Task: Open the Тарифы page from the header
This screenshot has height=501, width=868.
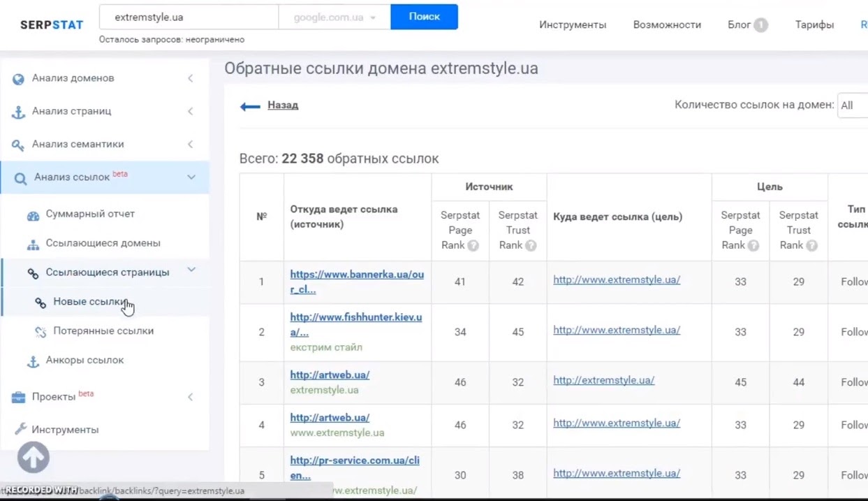Action: coord(814,25)
